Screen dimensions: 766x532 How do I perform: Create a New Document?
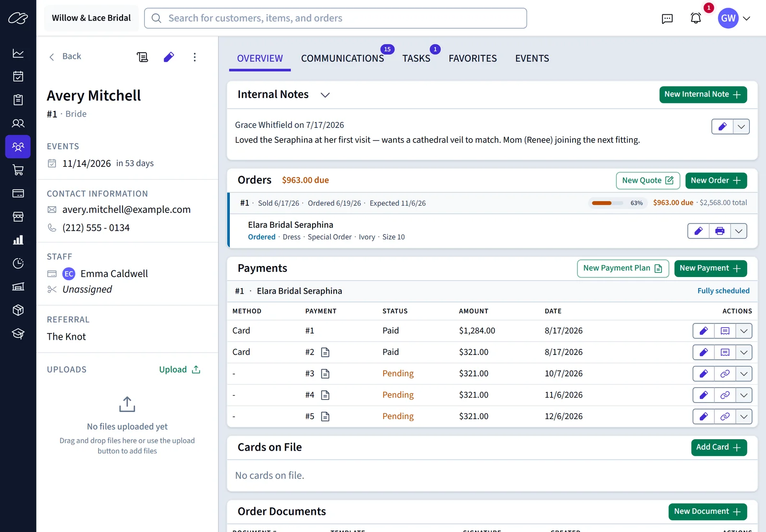pos(708,511)
